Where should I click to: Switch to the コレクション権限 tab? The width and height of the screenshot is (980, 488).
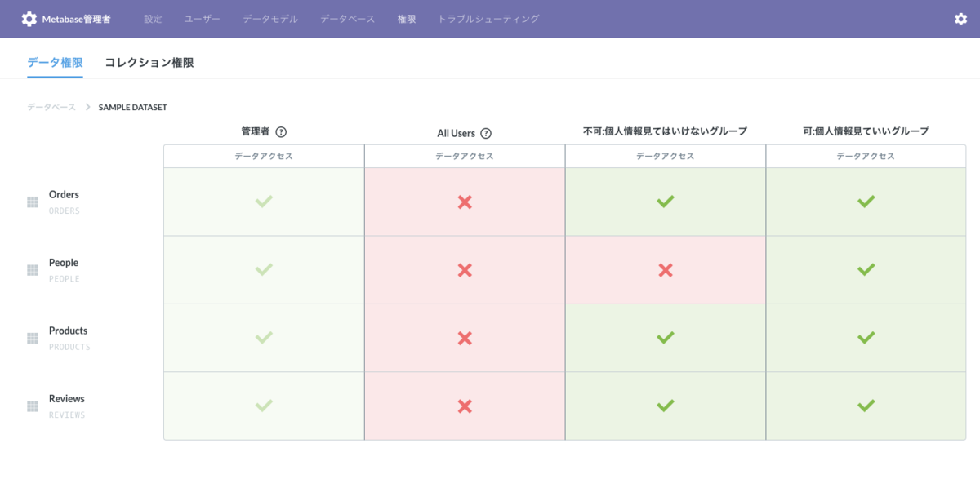(149, 62)
